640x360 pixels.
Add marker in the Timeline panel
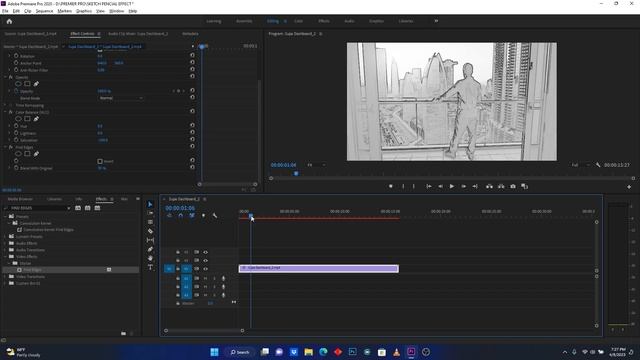coord(203,216)
